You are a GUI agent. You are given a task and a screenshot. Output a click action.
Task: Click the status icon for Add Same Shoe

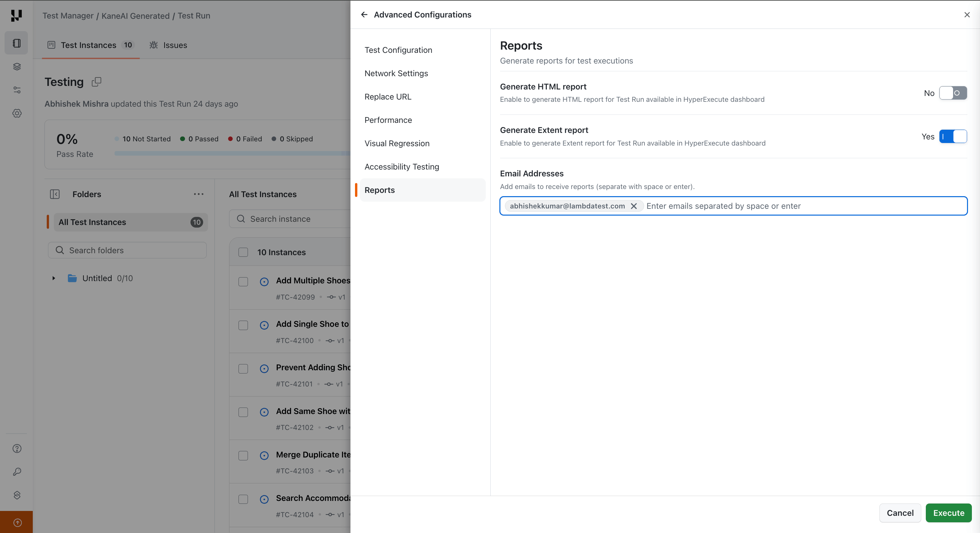coord(264,412)
